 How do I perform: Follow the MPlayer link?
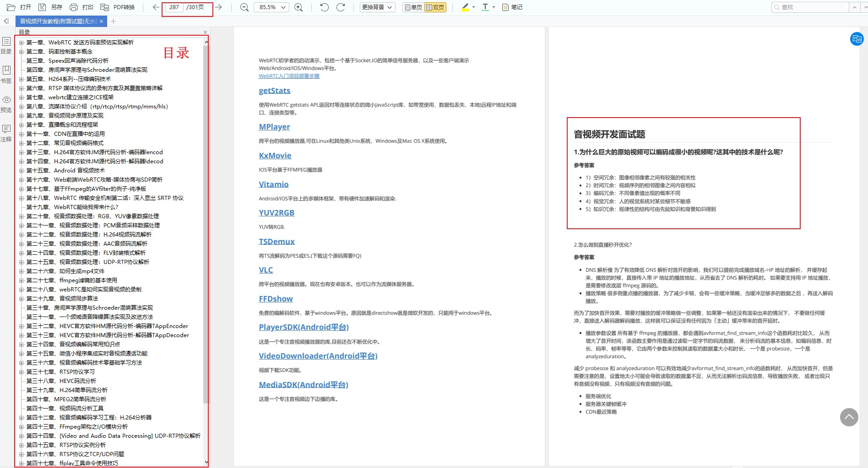[274, 127]
